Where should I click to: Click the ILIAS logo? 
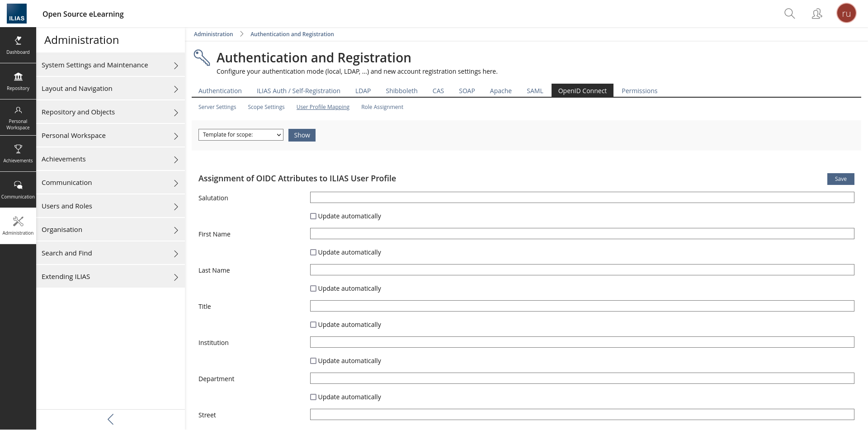(x=17, y=14)
